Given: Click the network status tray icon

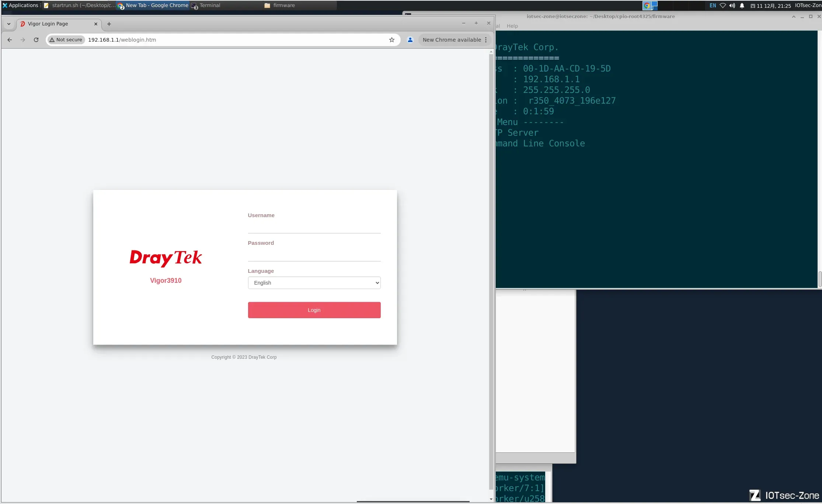Looking at the screenshot, I should coord(723,6).
